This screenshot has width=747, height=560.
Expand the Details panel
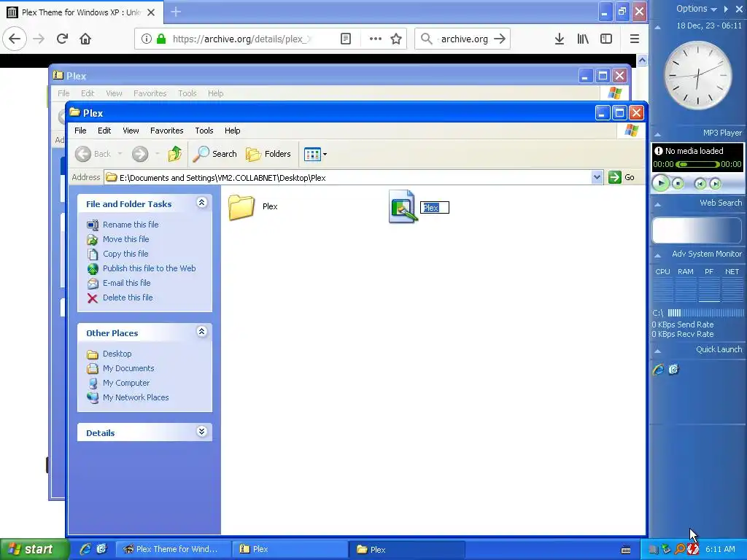(201, 432)
